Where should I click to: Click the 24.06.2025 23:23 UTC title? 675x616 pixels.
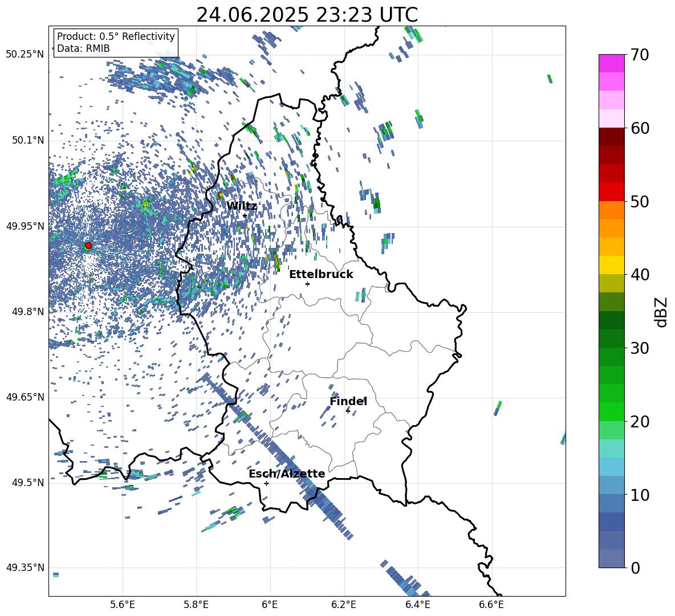pos(307,15)
